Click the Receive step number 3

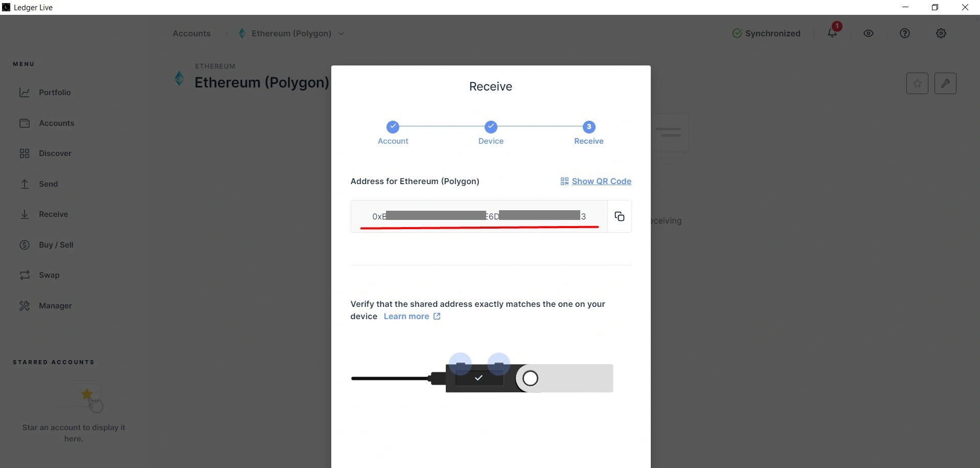[589, 126]
